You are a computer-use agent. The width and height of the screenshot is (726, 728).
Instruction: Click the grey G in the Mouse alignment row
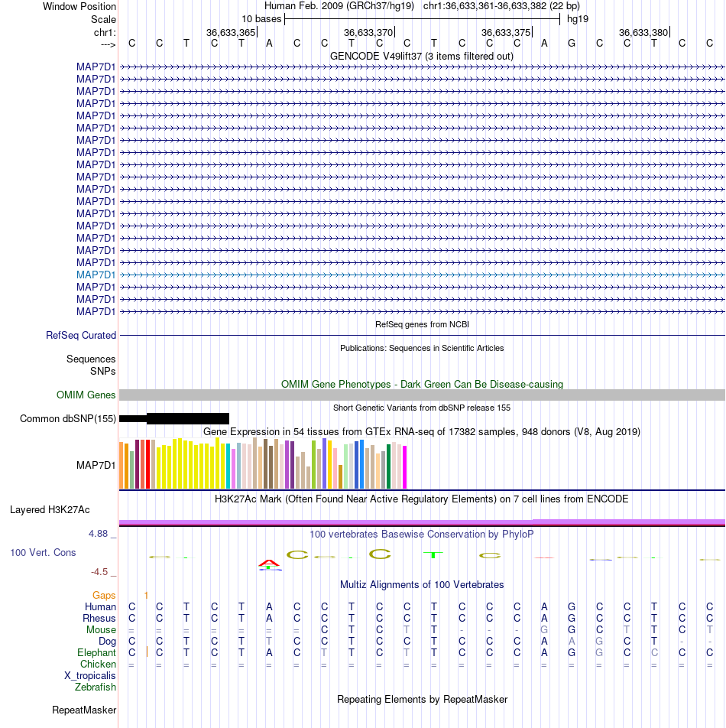(544, 629)
